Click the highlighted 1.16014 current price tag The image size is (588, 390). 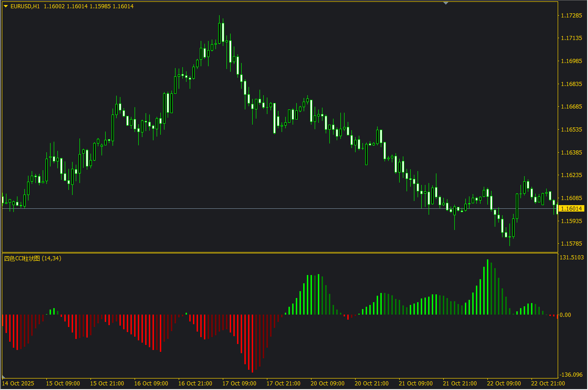point(571,209)
